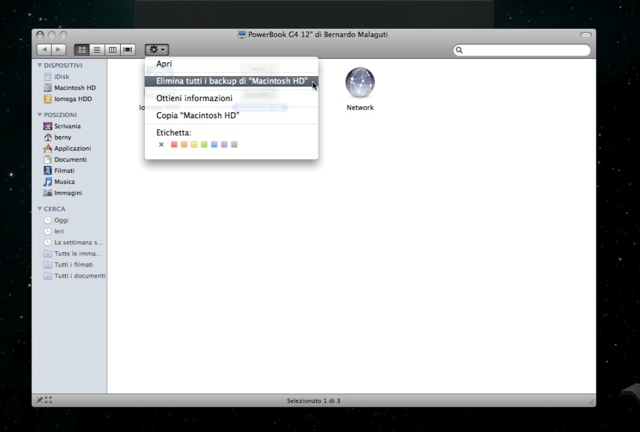Image resolution: width=640 pixels, height=432 pixels.
Task: Apply the orange label color
Action: coord(184,145)
